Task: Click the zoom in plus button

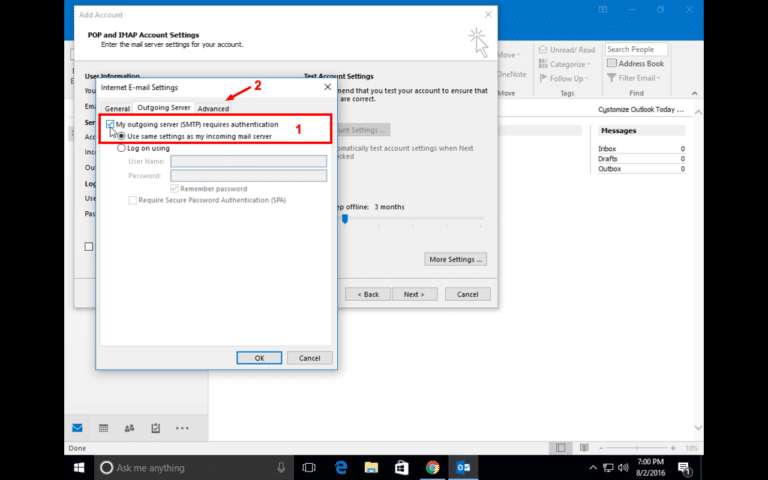Action: point(673,448)
